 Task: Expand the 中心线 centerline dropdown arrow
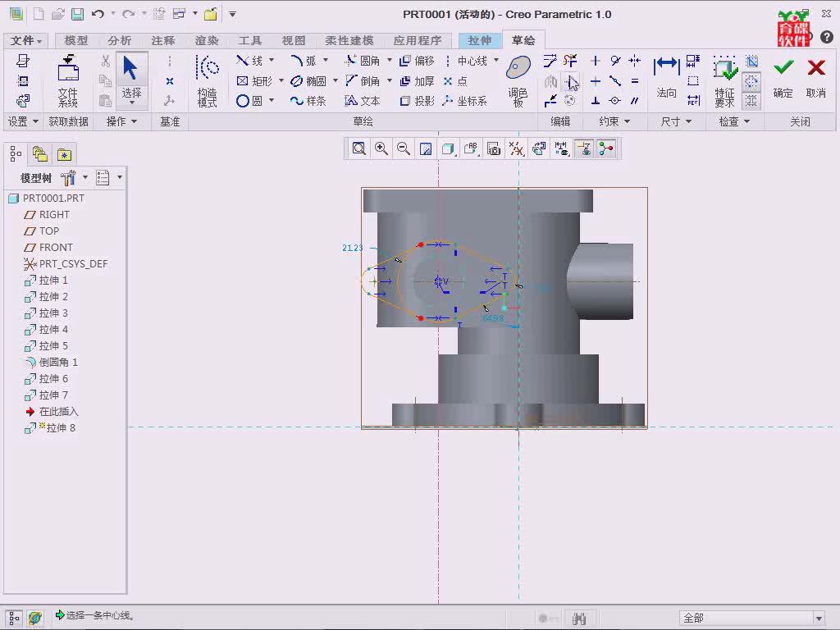click(496, 60)
